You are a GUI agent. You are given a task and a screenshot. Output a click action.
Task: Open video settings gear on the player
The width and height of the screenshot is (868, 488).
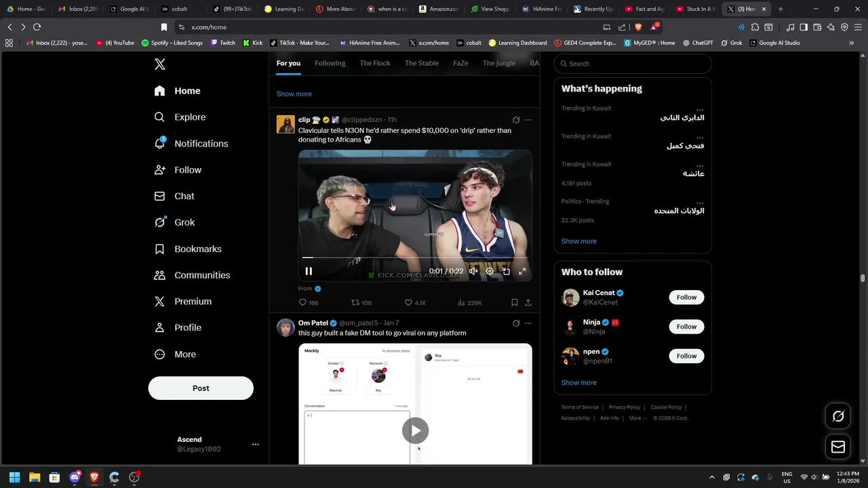tap(490, 271)
